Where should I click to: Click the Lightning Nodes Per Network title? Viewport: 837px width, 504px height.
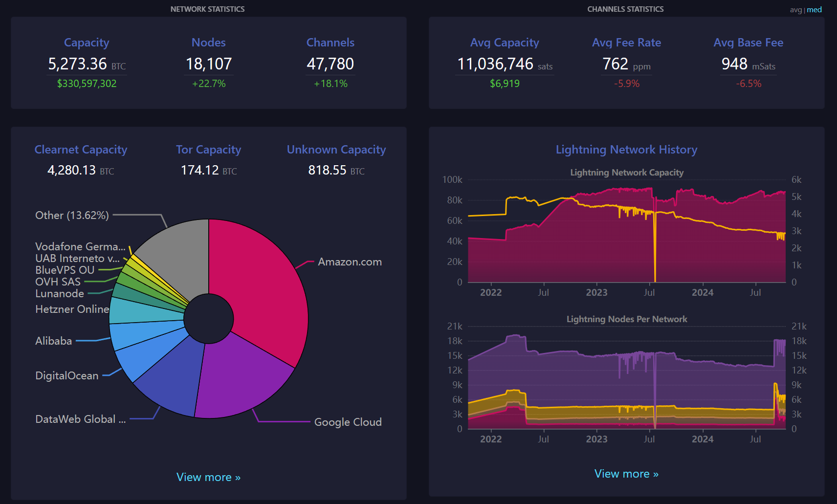click(x=627, y=319)
